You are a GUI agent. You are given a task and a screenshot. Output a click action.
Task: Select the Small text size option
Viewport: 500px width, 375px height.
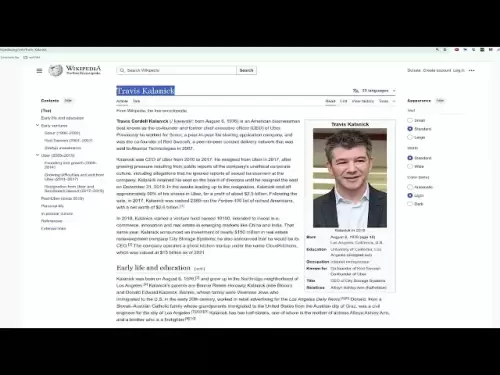click(410, 120)
